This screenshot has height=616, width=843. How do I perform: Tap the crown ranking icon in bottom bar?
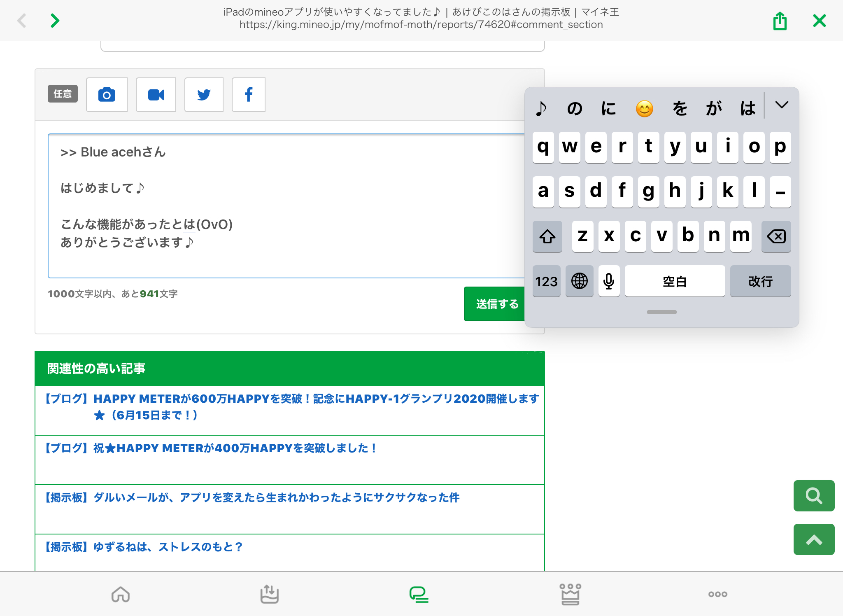570,594
